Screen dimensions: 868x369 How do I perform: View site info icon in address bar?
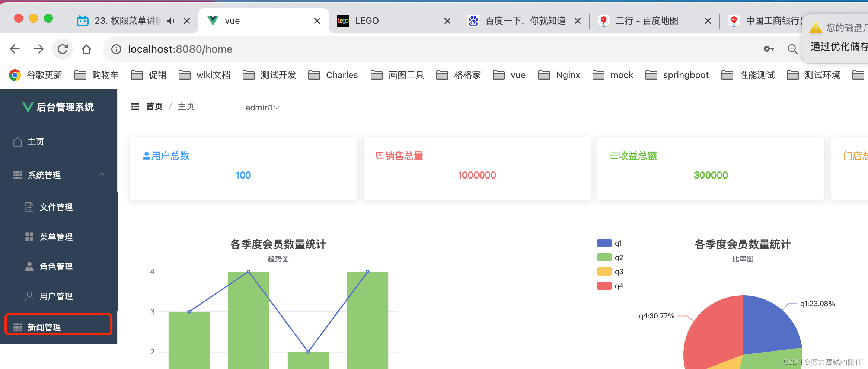pos(116,49)
